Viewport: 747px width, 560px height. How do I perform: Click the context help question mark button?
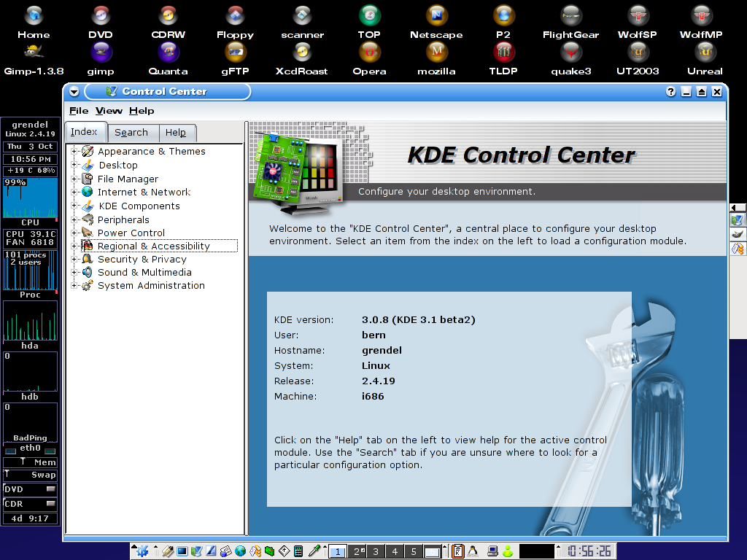point(671,92)
